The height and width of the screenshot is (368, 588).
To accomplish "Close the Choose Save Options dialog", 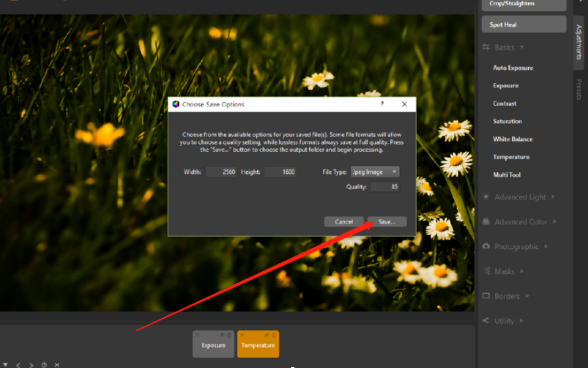I will point(404,104).
